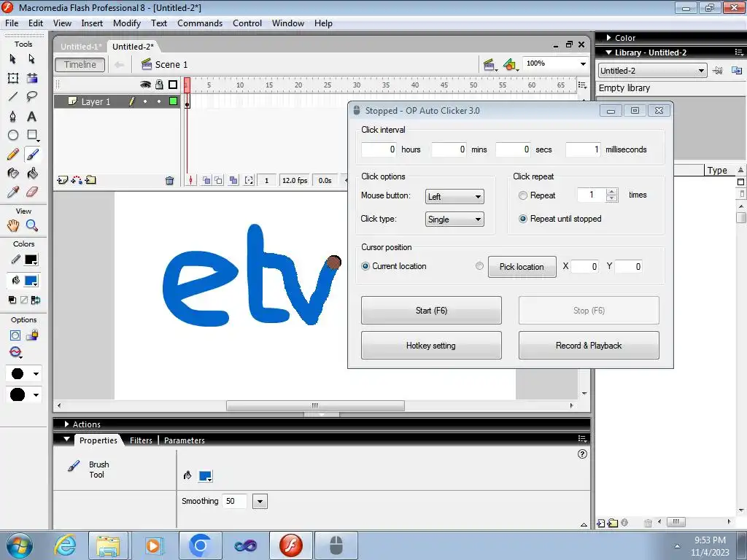
Task: Select the Free Transform tool
Action: click(x=13, y=78)
